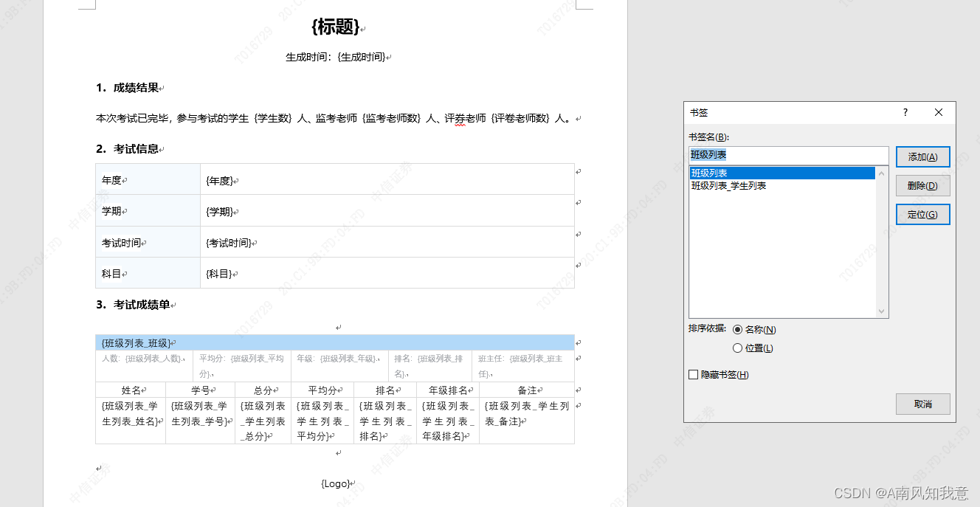Click the Bookmark dialog help icon

click(x=905, y=112)
